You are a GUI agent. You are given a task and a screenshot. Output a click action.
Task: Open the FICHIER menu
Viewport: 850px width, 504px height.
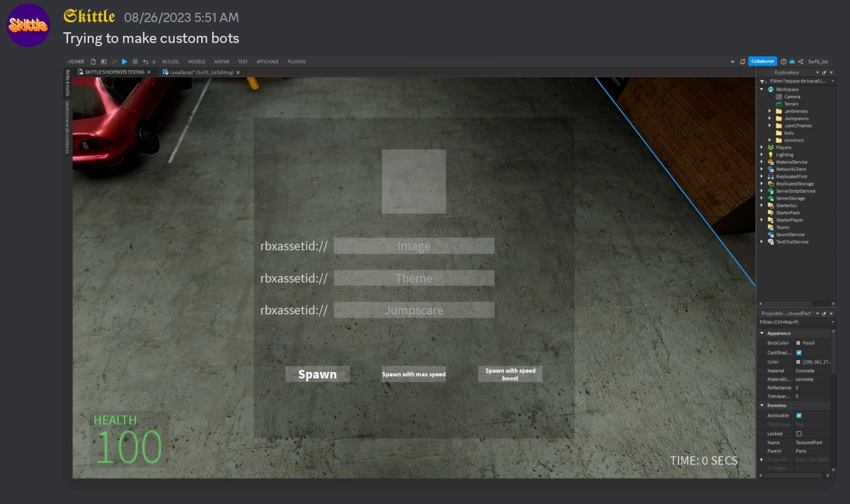coord(76,61)
